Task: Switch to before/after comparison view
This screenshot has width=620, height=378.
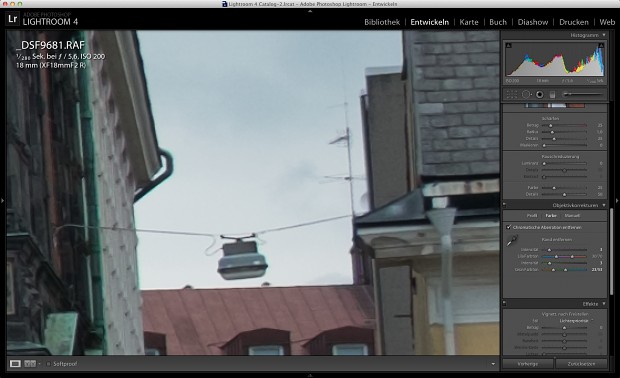Action: [30, 363]
